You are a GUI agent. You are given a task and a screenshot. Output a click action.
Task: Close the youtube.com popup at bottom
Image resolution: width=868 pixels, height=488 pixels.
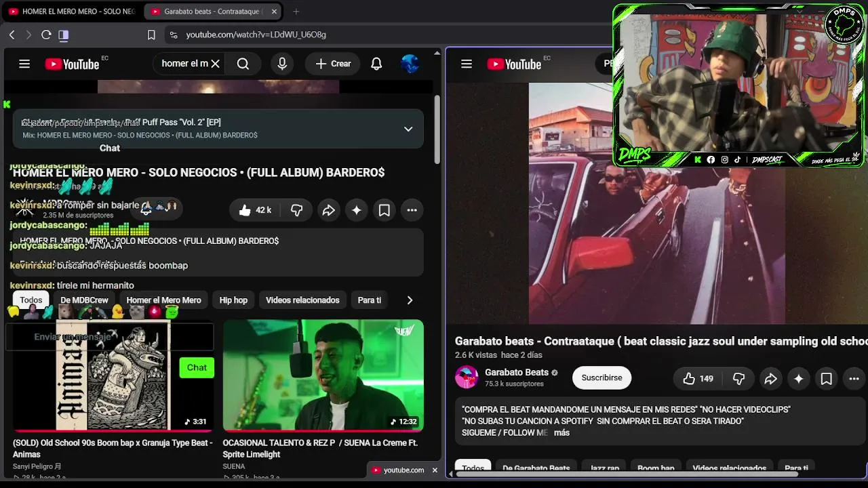coord(435,470)
